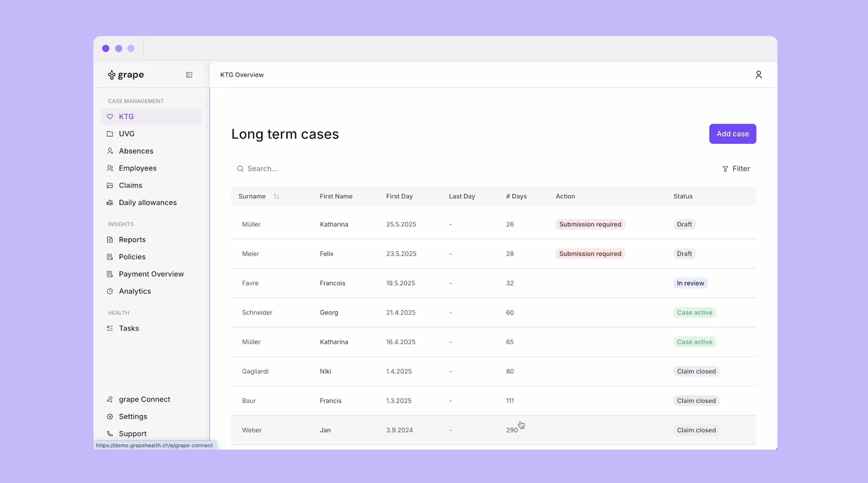Open Policies page
Image resolution: width=868 pixels, height=483 pixels.
click(x=151, y=257)
